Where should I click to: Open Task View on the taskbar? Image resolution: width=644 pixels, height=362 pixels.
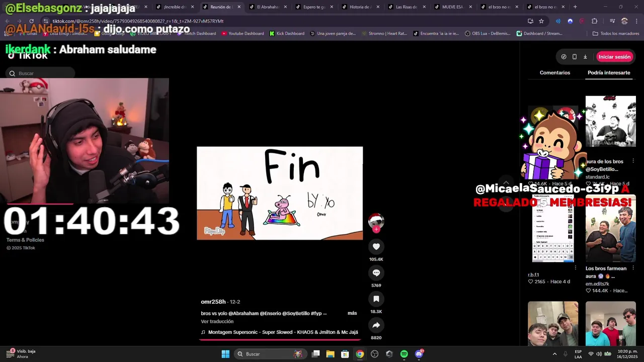pos(315,354)
